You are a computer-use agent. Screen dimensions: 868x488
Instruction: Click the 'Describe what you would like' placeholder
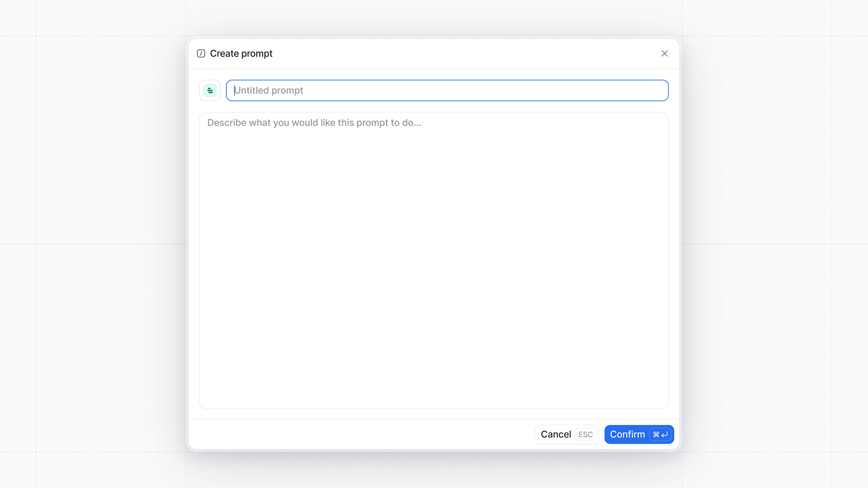point(314,123)
